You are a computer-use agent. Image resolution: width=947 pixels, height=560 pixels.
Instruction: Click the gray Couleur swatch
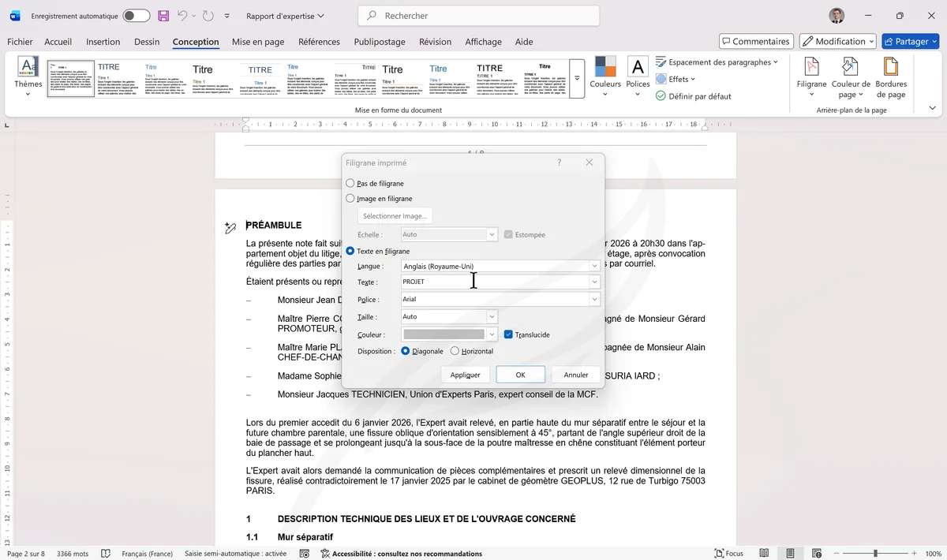[444, 334]
